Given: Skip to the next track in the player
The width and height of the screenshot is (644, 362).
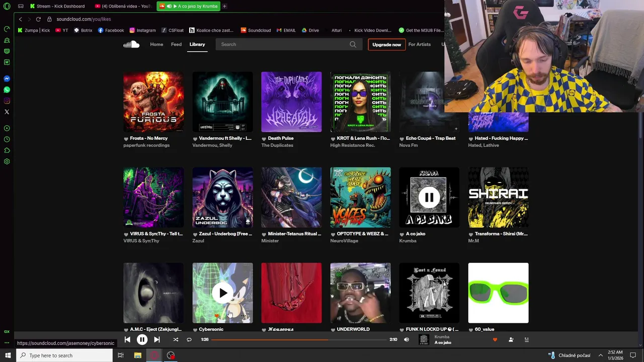Looking at the screenshot, I should (x=157, y=340).
